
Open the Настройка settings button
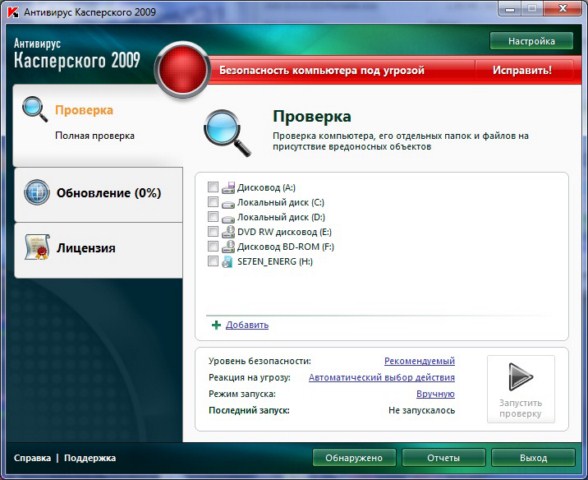tap(531, 41)
